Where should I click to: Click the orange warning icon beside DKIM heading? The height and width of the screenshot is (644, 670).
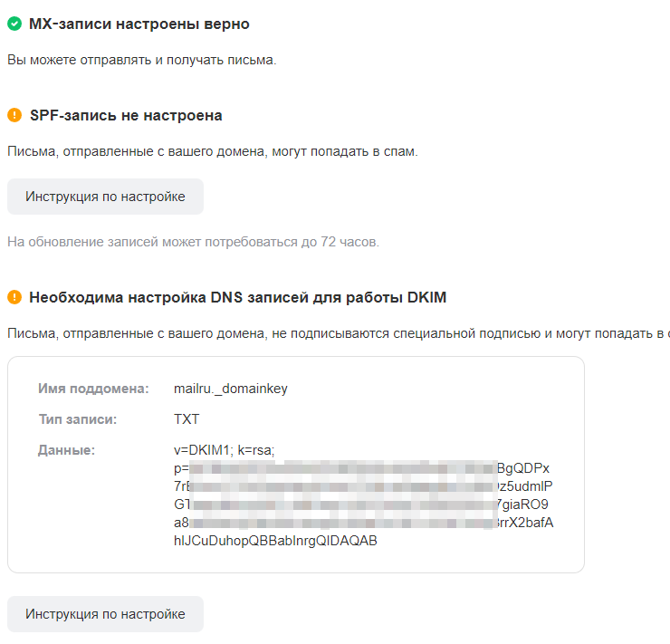tap(14, 297)
